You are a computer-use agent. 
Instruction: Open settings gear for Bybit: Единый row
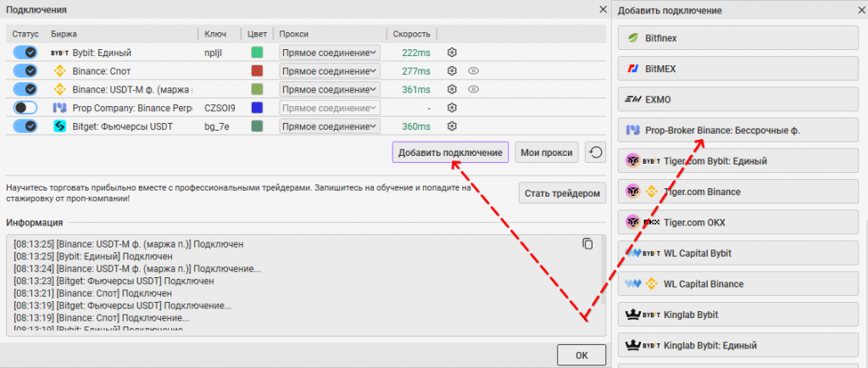pyautogui.click(x=452, y=53)
